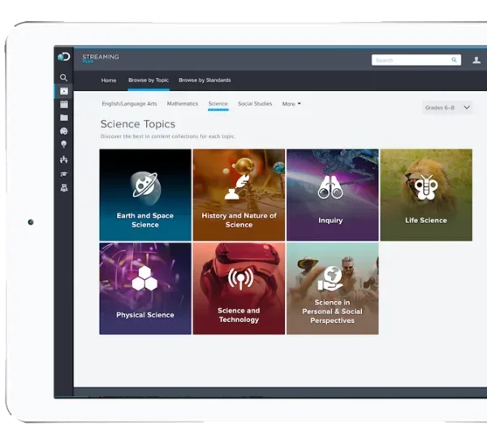The image size is (487, 448).
Task: Select the video player icon in sidebar
Action: click(64, 91)
